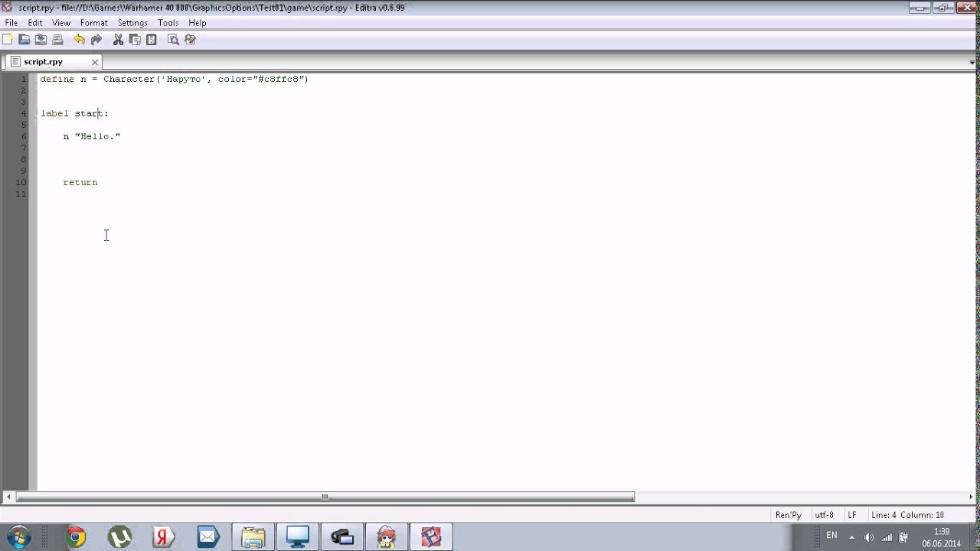
Task: Cut selection with the scissors icon
Action: [x=119, y=40]
